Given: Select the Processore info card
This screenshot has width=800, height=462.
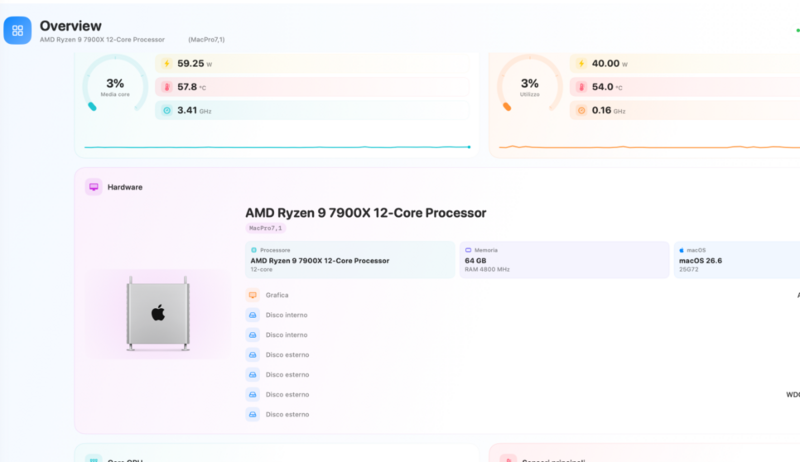Looking at the screenshot, I should tap(350, 260).
